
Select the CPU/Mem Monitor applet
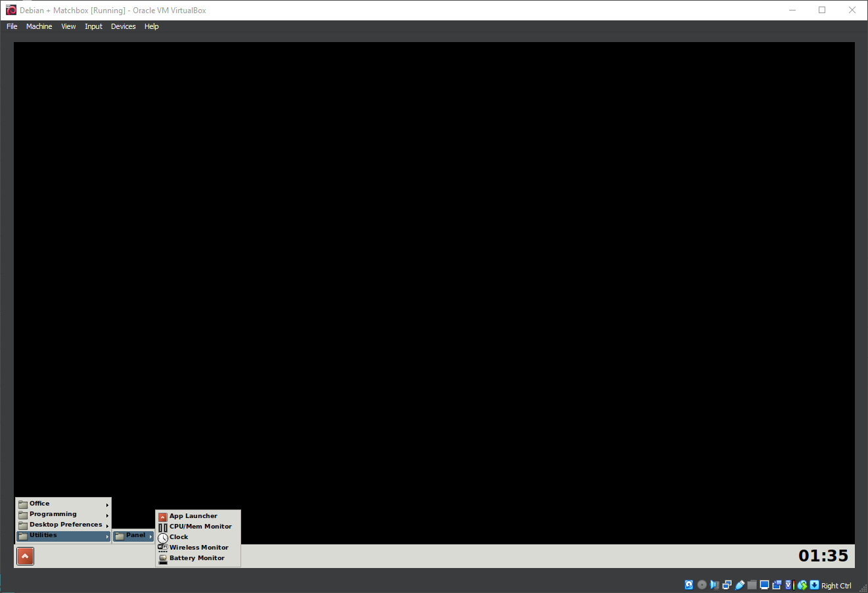200,526
